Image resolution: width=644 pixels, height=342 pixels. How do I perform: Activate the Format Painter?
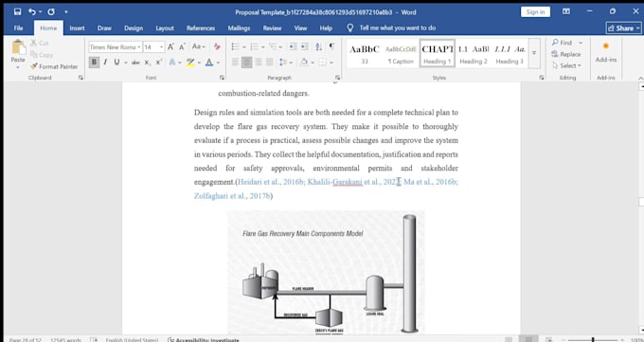click(x=54, y=66)
